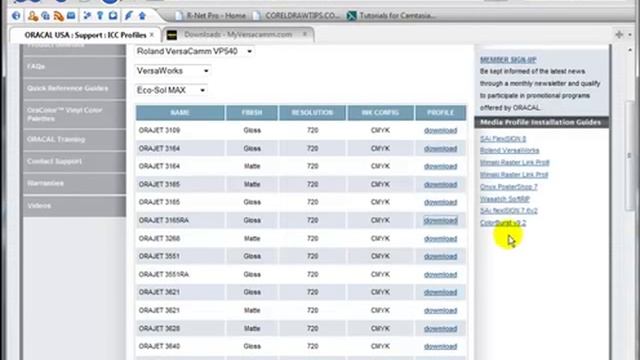Click the MyVersacamm tab favicon

point(172,35)
